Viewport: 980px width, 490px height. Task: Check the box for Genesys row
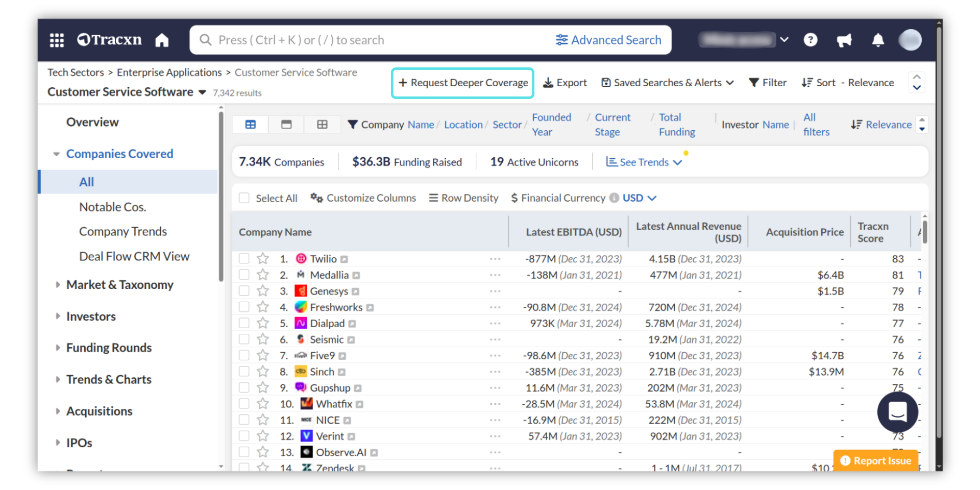coord(244,291)
